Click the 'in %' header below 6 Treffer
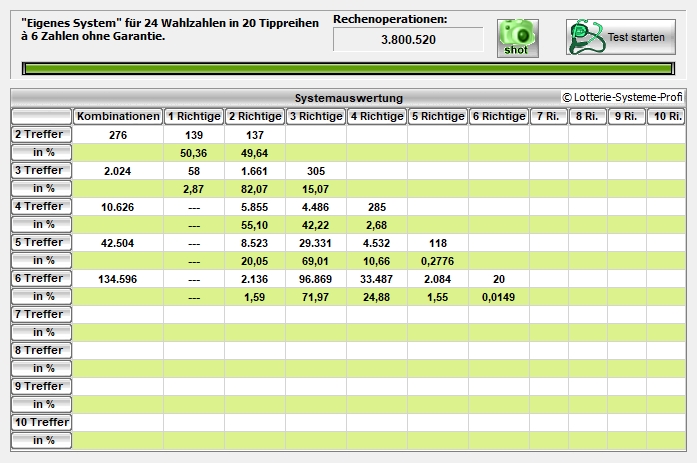Screen dimensions: 697x463 pos(41,296)
